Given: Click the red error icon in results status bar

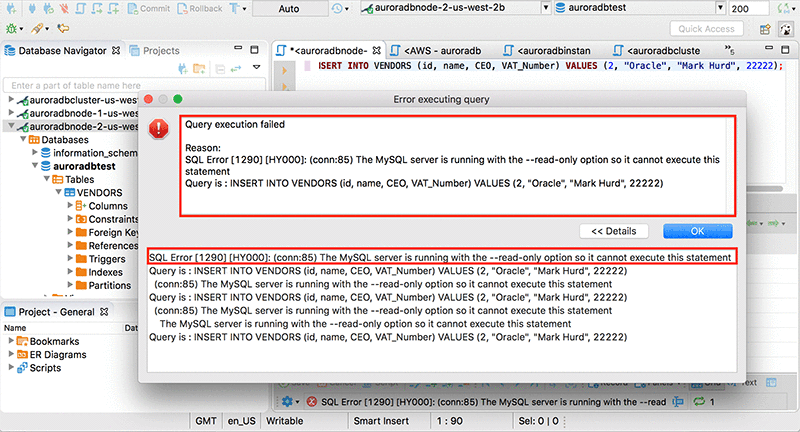Looking at the screenshot, I should [x=312, y=402].
